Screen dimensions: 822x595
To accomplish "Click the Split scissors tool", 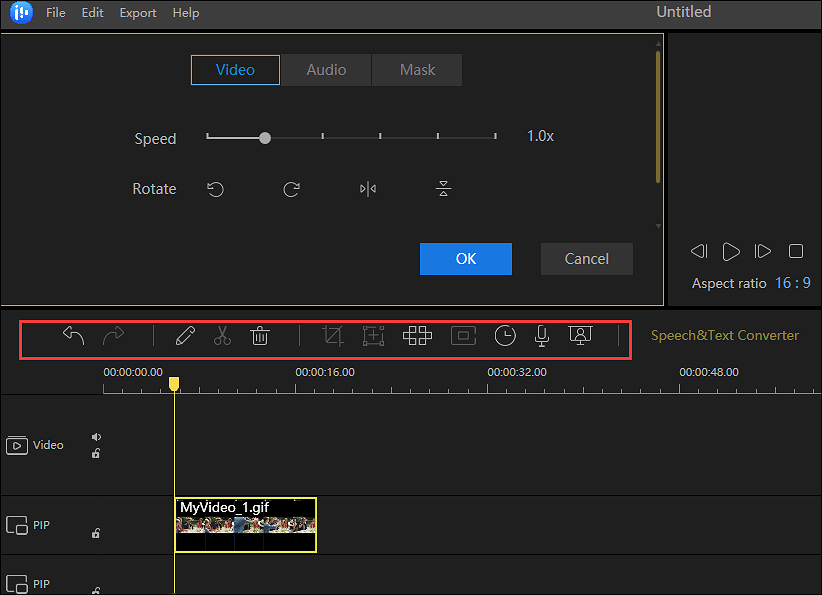I will pos(222,336).
